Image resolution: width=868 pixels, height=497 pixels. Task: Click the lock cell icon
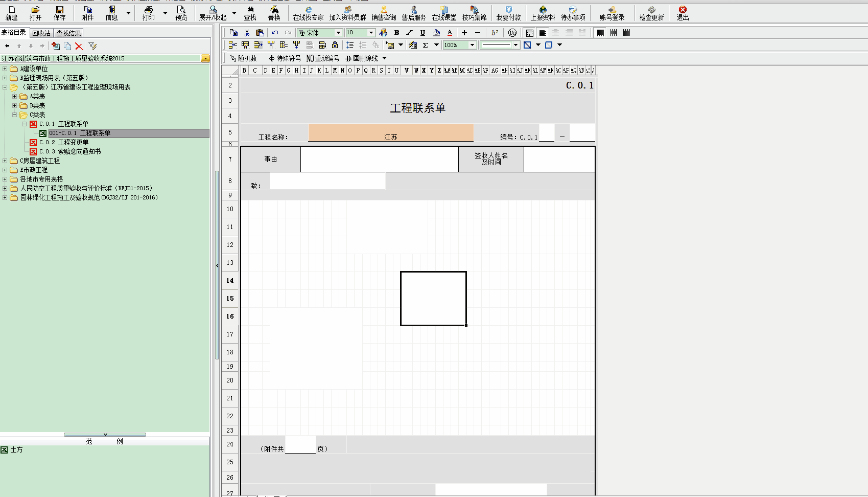335,45
